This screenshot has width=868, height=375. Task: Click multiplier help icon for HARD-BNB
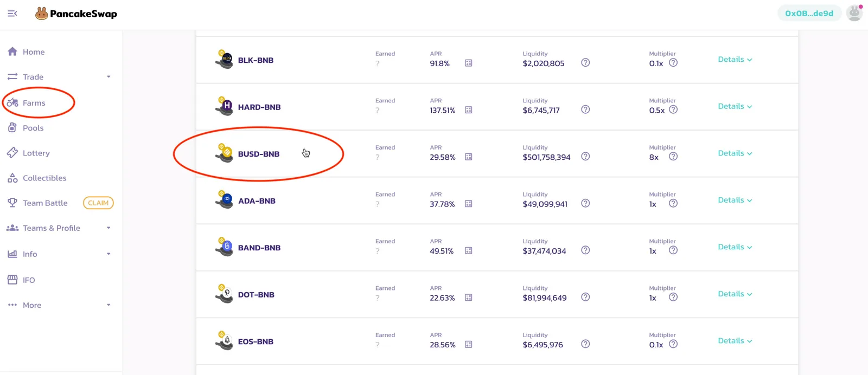(673, 109)
